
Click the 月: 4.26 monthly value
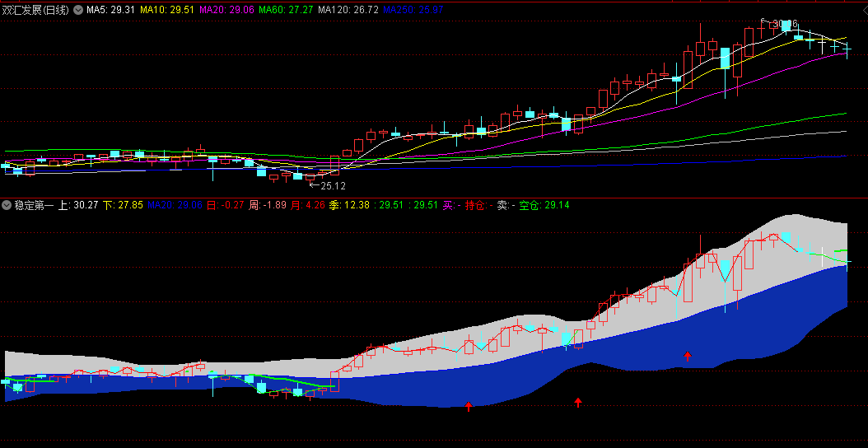tap(308, 205)
